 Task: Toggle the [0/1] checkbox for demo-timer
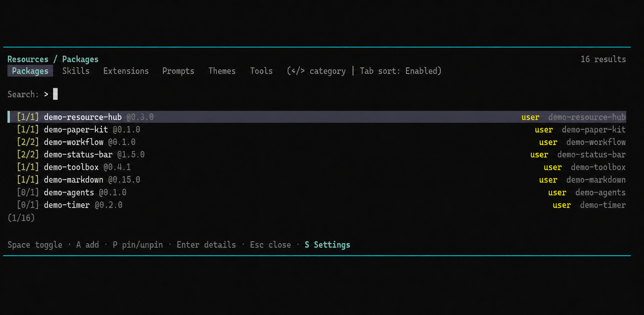pos(28,205)
